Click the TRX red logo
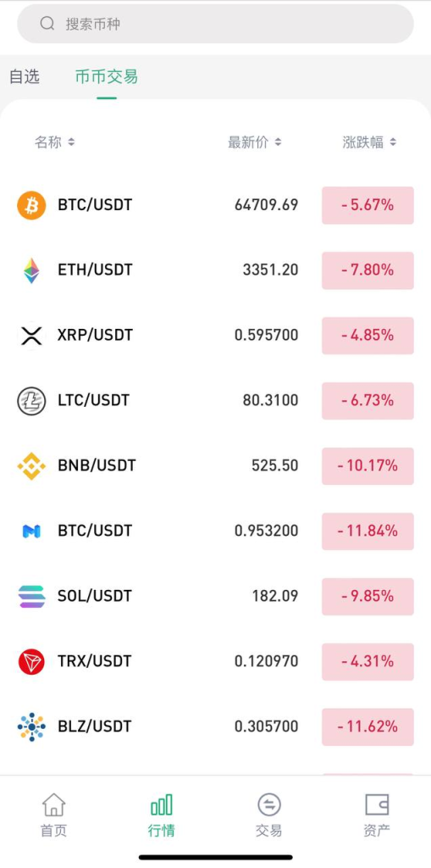The height and width of the screenshot is (868, 431). click(x=31, y=661)
